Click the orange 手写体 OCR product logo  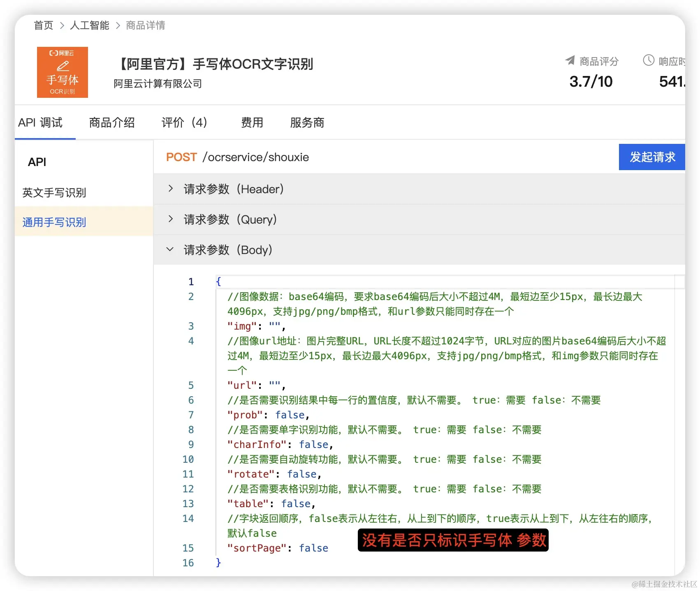point(63,72)
